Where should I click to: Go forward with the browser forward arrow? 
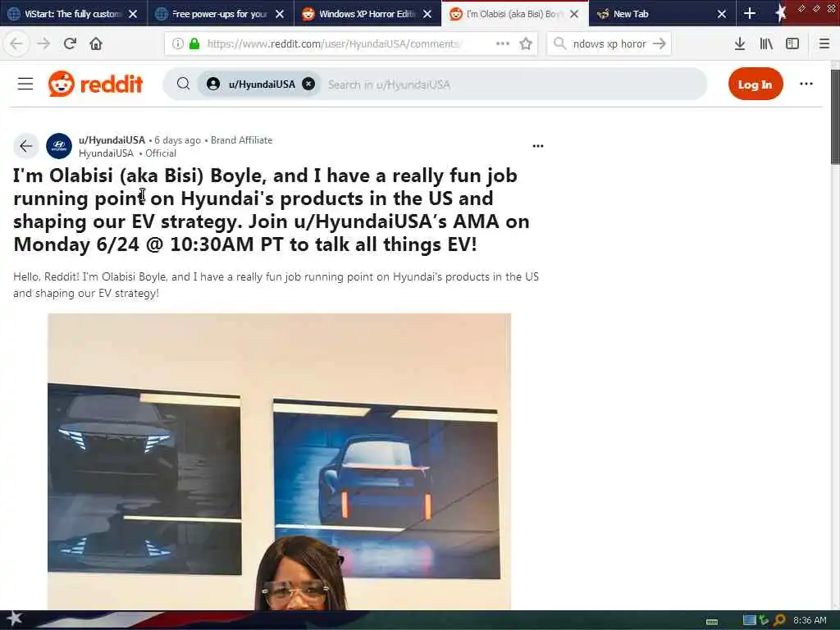point(43,44)
